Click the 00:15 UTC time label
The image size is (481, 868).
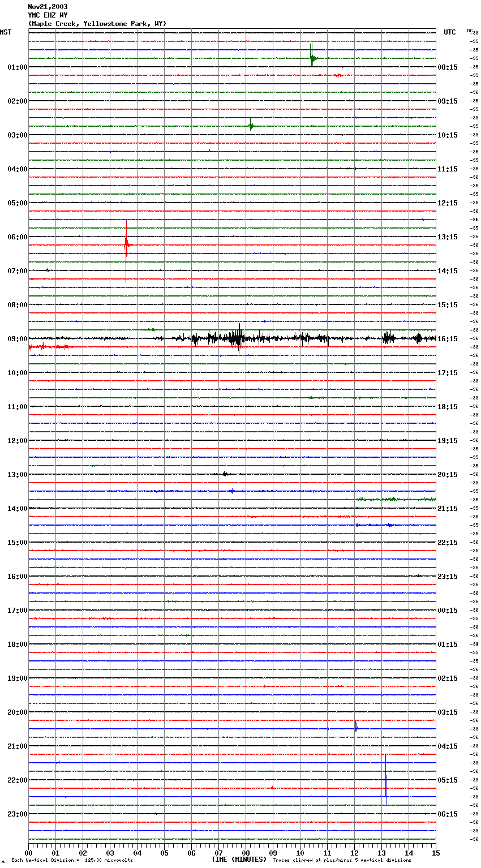tap(448, 611)
